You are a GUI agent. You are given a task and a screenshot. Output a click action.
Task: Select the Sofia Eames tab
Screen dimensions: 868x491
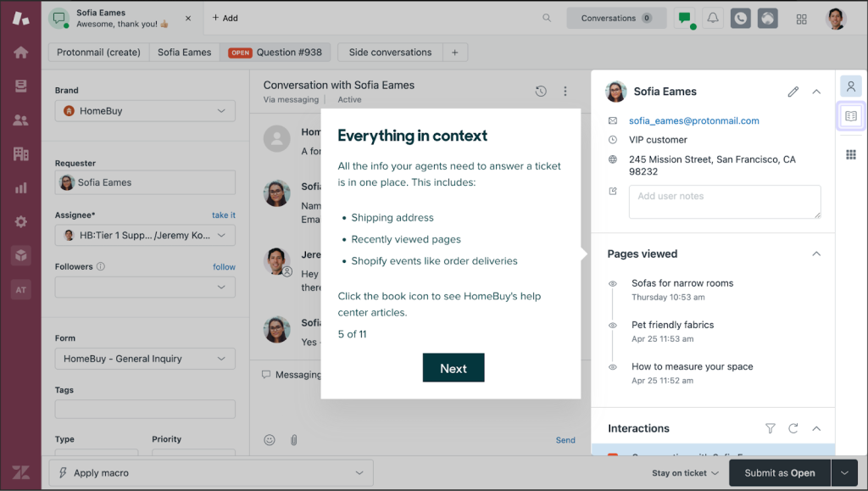pyautogui.click(x=184, y=52)
